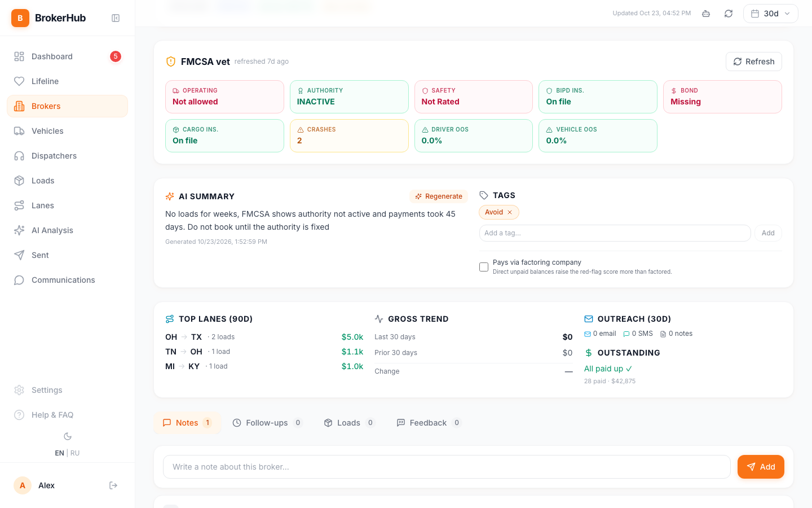
Task: Collapse the sidebar panel icon
Action: (116, 18)
